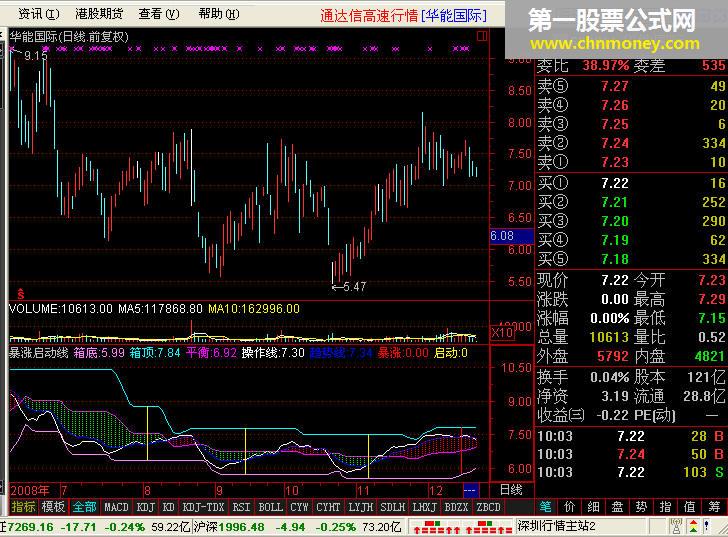The height and width of the screenshot is (537, 728).
Task: Click the first red arrows market breadth indicator
Action: point(436,527)
